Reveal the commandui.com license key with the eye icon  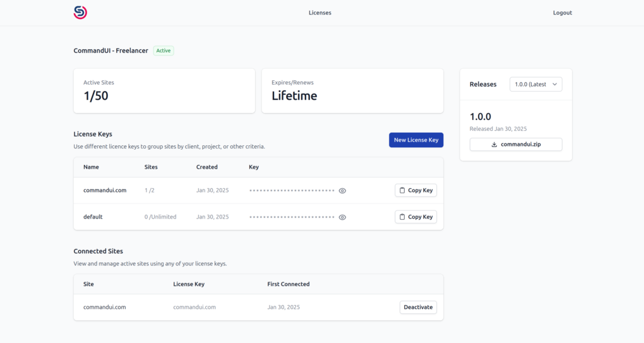pyautogui.click(x=342, y=191)
